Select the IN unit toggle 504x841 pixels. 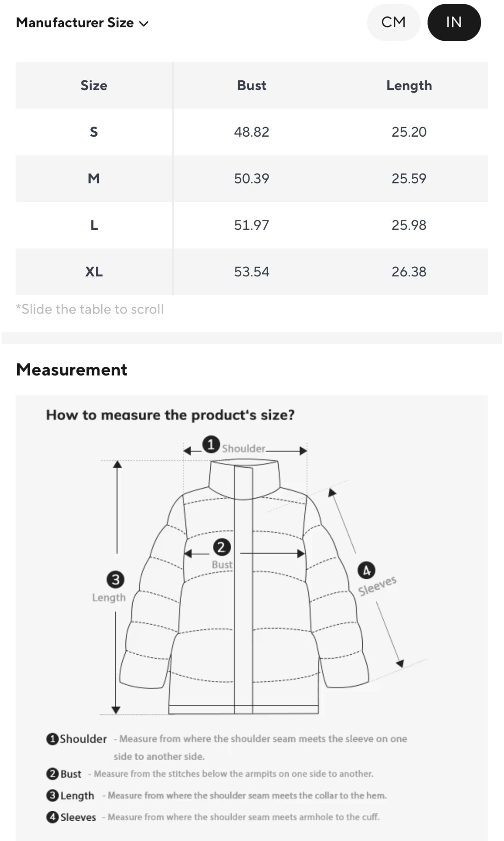coord(454,22)
